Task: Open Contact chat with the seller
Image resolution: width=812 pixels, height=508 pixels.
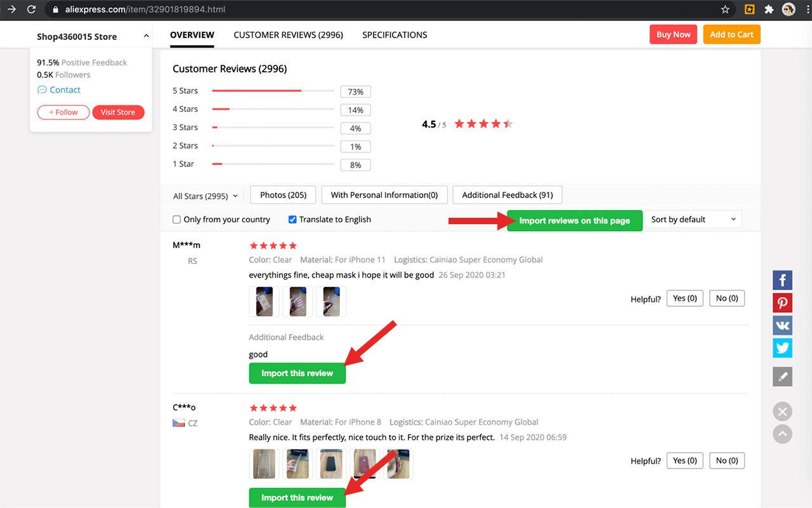Action: (x=63, y=90)
